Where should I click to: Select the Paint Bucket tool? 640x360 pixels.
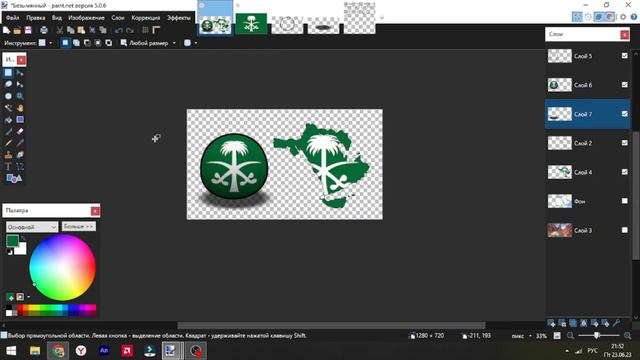click(8, 120)
